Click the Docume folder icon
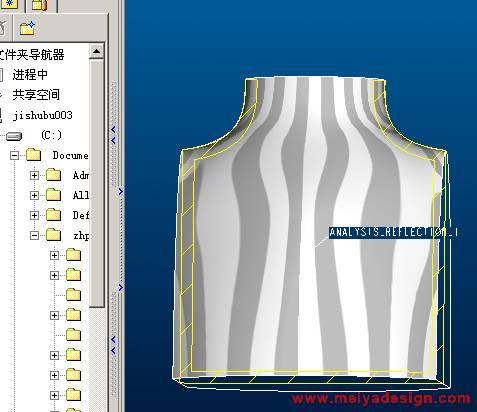Screen dimensions: 477x412 33,155
